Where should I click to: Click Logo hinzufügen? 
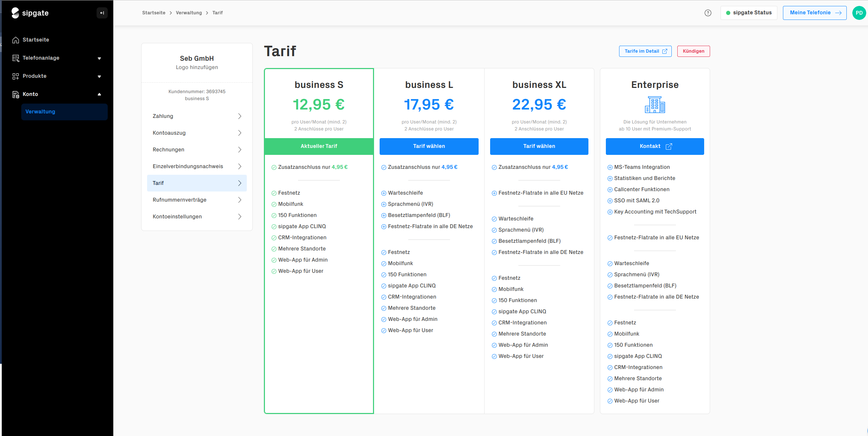[197, 67]
